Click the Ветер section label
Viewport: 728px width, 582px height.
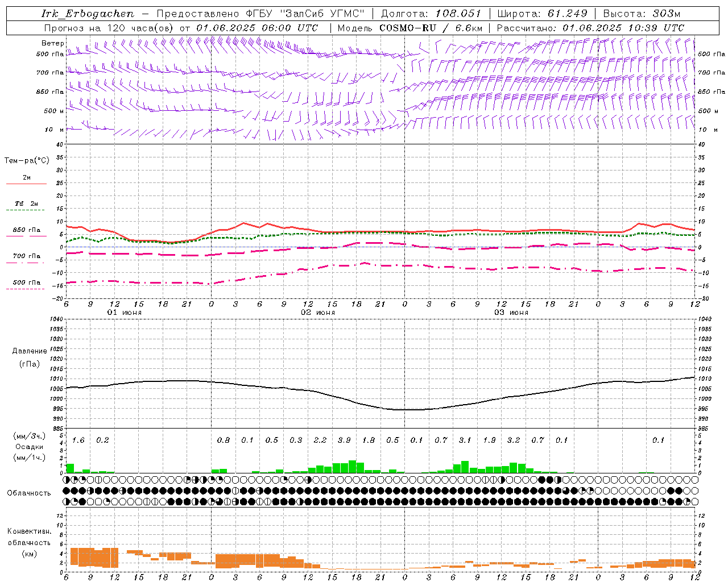click(x=52, y=43)
